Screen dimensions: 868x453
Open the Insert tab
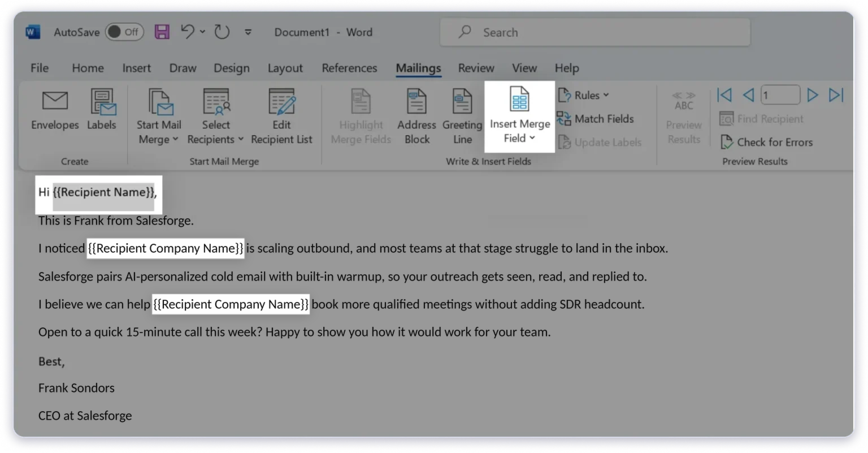pyautogui.click(x=137, y=68)
